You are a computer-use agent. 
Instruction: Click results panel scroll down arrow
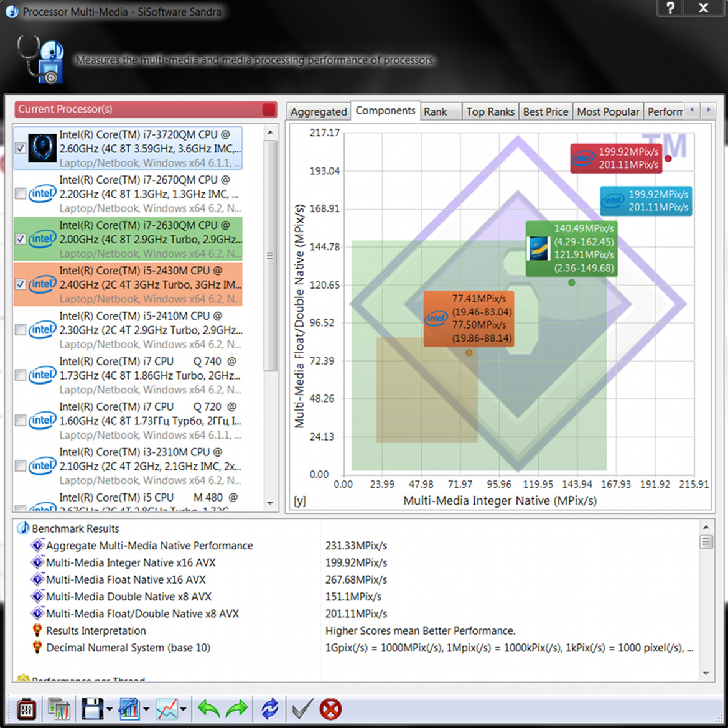pos(706,674)
